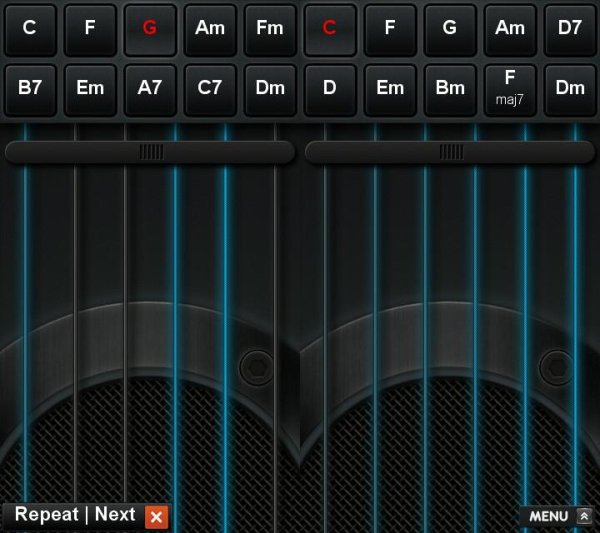The width and height of the screenshot is (600, 533).
Task: Tap the white G chord on right guitar
Action: [450, 29]
